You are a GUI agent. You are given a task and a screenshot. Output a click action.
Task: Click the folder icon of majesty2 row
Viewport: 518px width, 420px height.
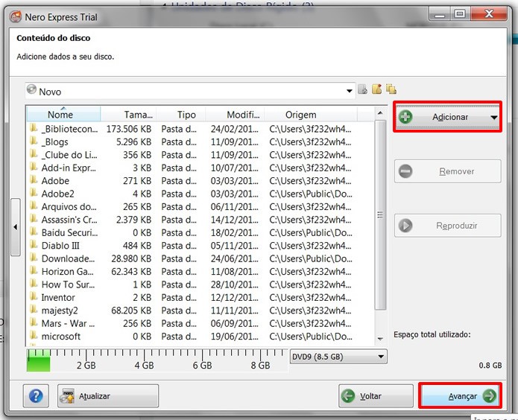(x=34, y=309)
